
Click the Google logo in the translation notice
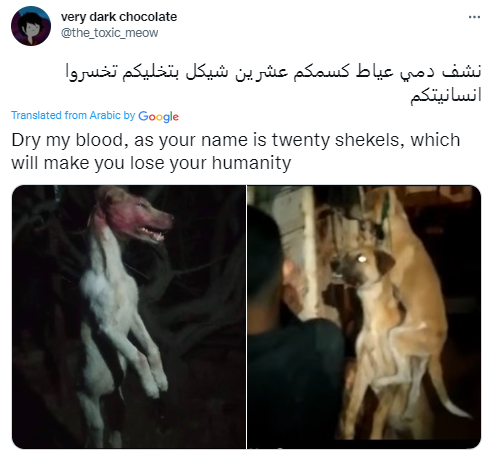click(158, 116)
